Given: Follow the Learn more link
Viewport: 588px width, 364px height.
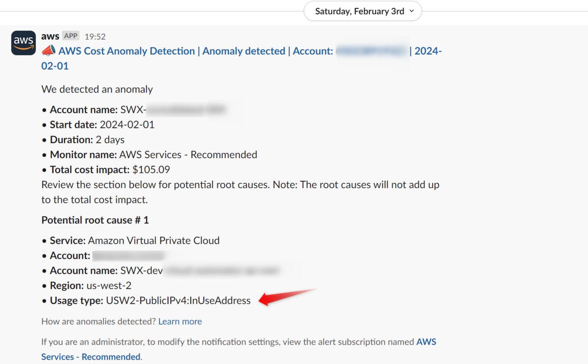Looking at the screenshot, I should tap(180, 321).
